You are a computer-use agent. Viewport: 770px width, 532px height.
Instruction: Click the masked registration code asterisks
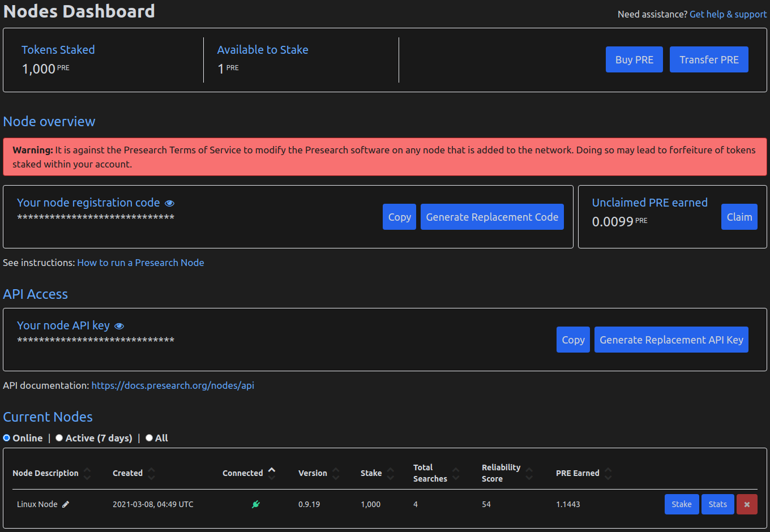click(96, 218)
